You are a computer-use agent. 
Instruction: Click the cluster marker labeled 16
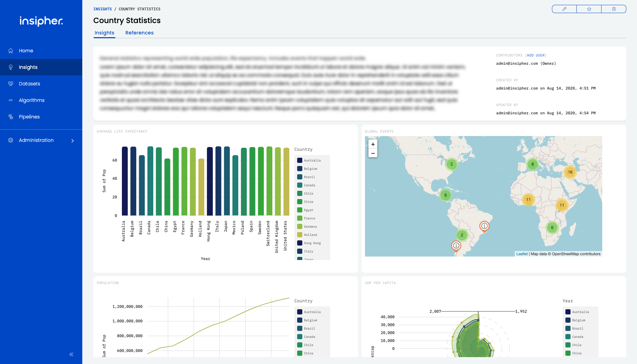coord(570,172)
